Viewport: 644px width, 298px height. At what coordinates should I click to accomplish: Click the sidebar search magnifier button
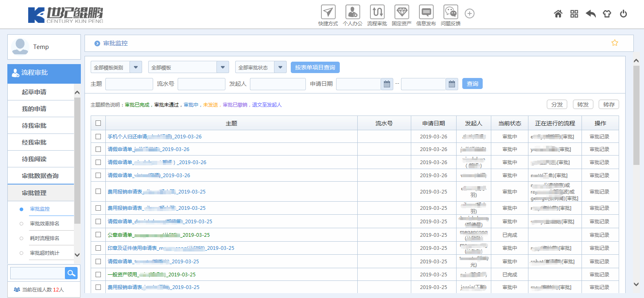click(71, 273)
